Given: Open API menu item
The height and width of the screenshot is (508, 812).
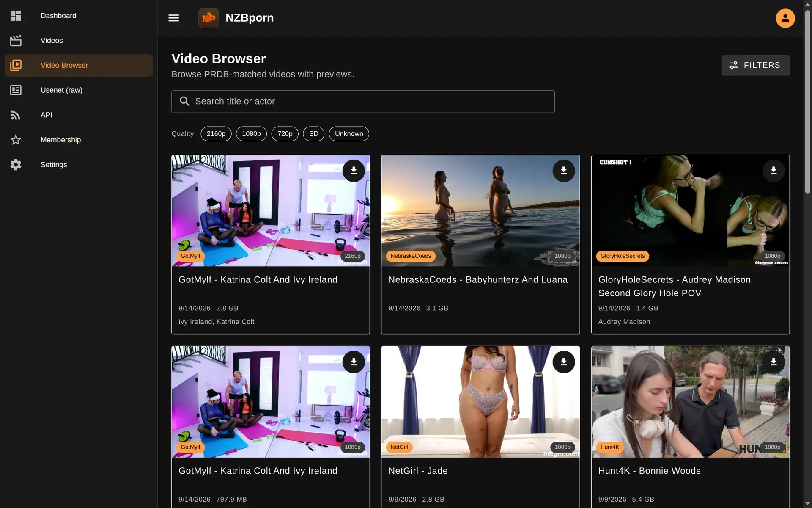Looking at the screenshot, I should pos(79,115).
